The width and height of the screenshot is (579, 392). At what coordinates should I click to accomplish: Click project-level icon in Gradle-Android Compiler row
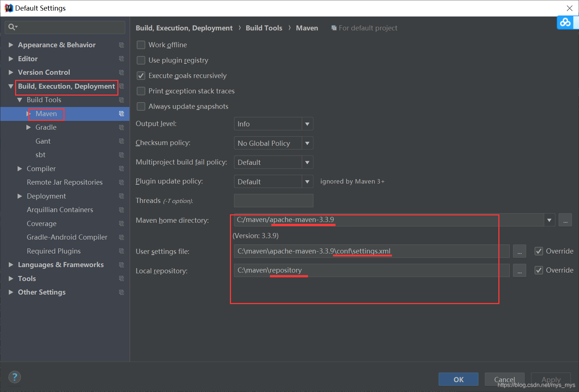[x=122, y=237]
